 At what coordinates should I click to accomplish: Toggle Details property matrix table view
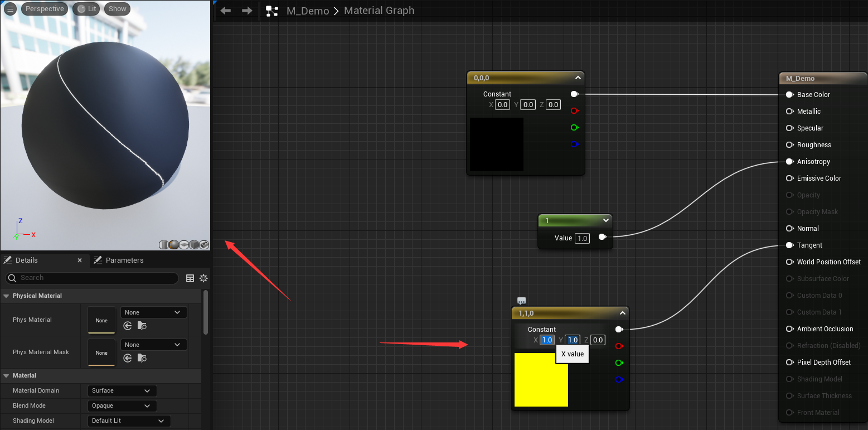tap(190, 278)
